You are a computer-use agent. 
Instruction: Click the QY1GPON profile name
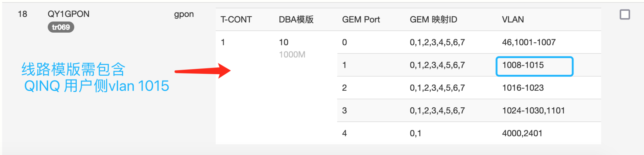[x=69, y=14]
